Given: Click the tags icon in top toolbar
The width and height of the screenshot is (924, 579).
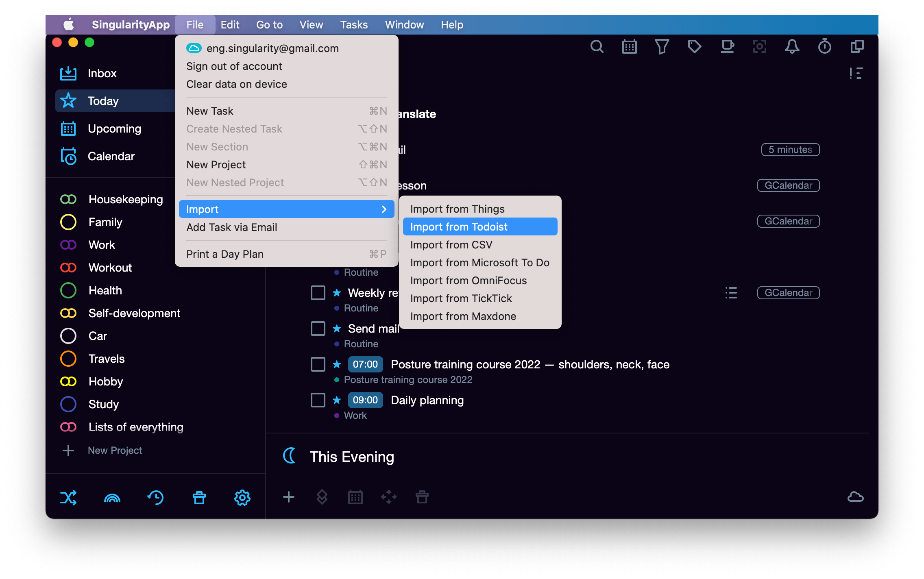Looking at the screenshot, I should [694, 47].
